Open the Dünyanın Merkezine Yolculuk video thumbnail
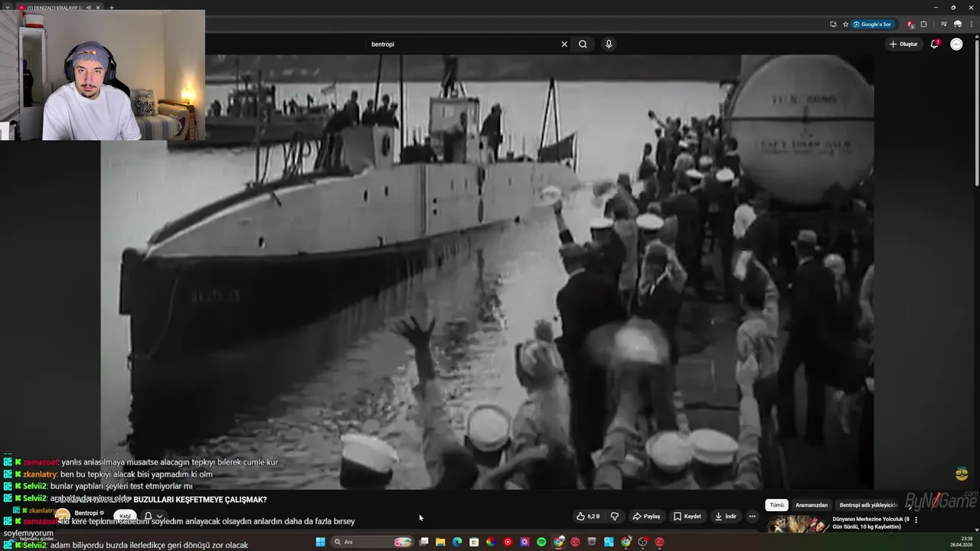Screen dimensions: 980x551 797,524
